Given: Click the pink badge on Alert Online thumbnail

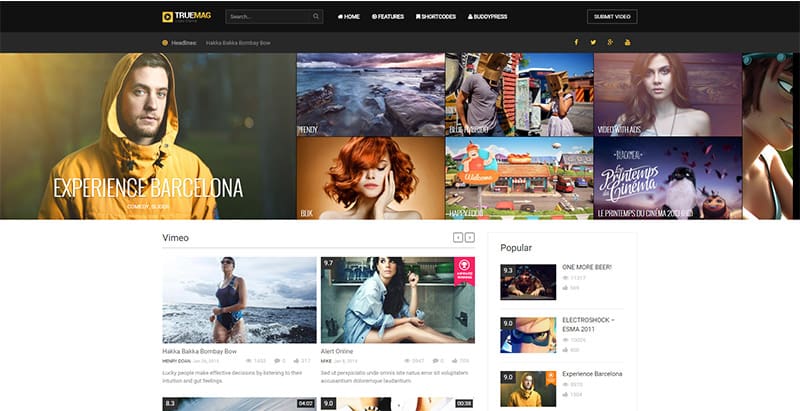Looking at the screenshot, I should pos(464,271).
